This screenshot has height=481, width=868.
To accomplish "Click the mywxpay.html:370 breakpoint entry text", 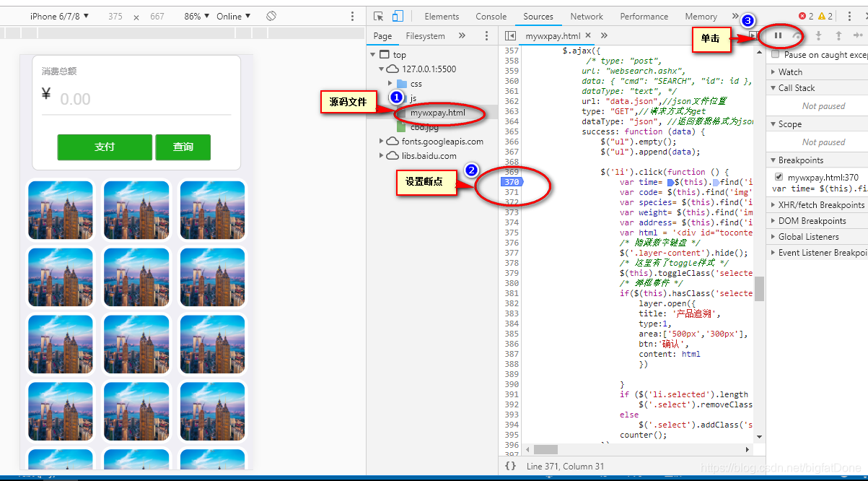I will (823, 177).
